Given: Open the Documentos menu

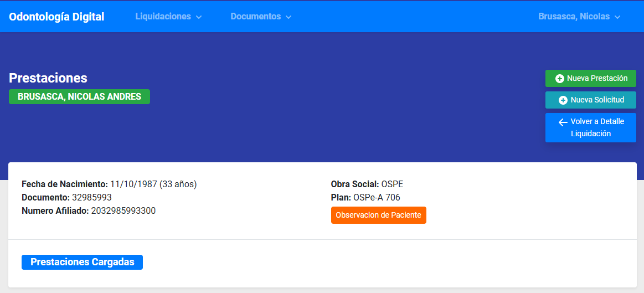Looking at the screenshot, I should pos(256,17).
